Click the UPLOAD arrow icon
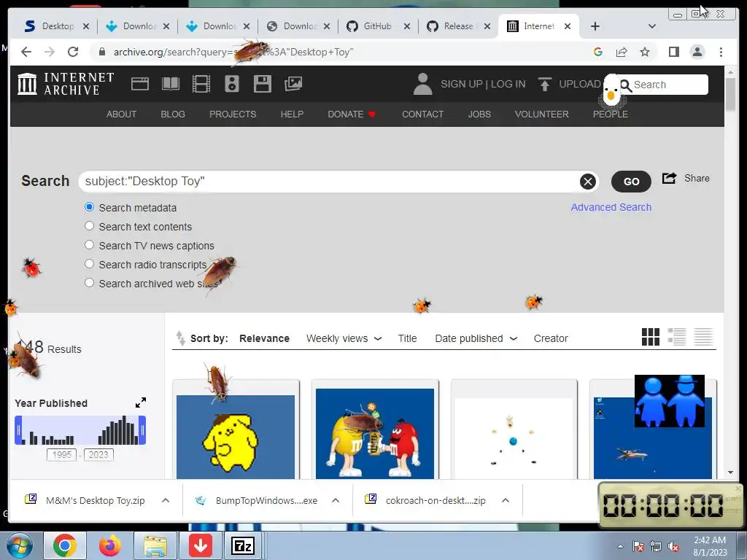747x560 pixels. point(544,84)
